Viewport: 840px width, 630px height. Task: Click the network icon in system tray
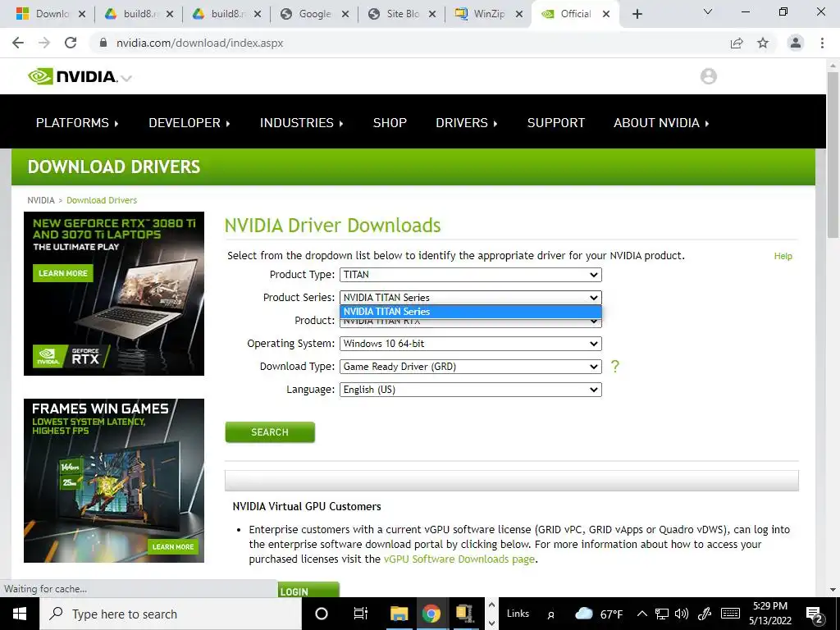[x=662, y=614]
